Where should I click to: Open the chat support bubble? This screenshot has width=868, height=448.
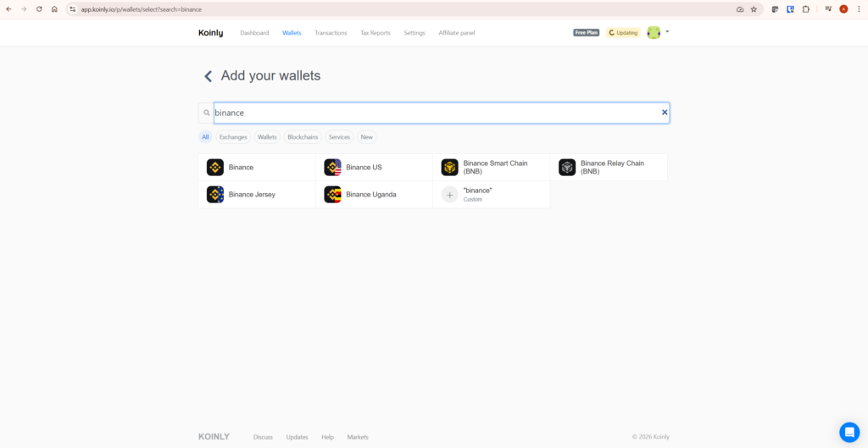[x=849, y=431]
